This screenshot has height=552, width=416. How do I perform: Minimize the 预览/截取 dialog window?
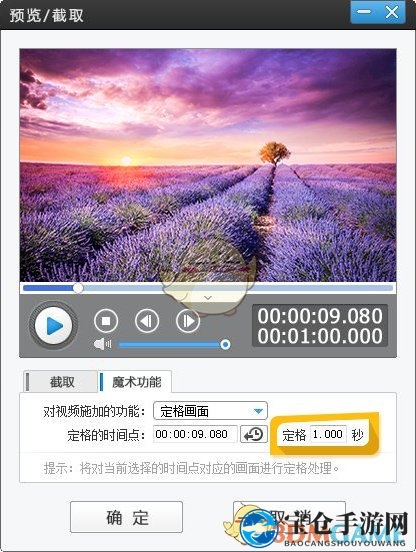364,12
